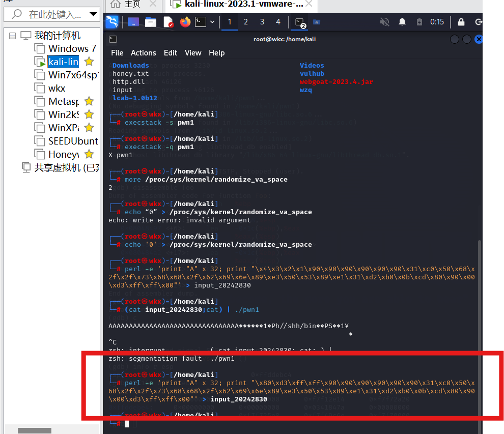
Task: Toggle favorite star for Win2kS
Action: pos(89,114)
